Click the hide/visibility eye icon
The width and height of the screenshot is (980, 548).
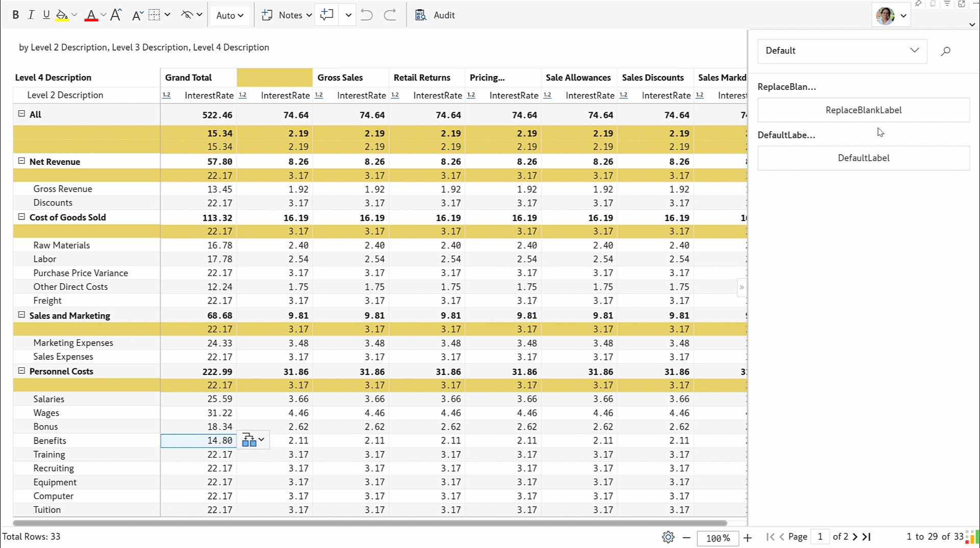(x=187, y=15)
